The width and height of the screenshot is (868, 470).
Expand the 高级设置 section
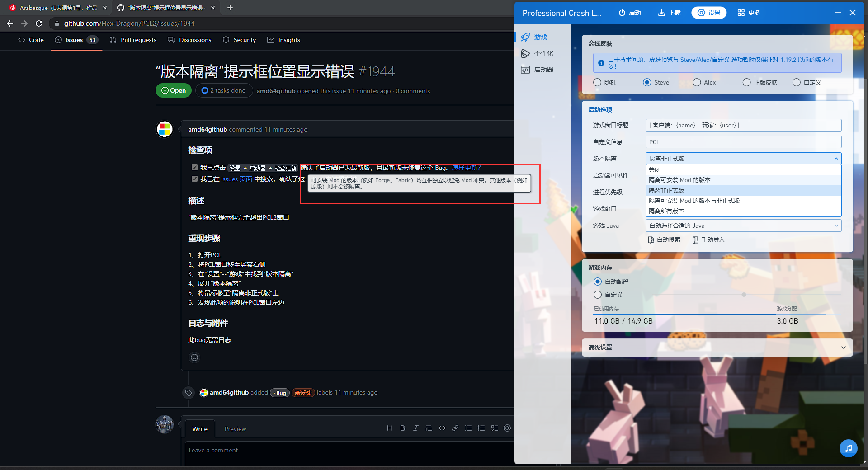(717, 348)
